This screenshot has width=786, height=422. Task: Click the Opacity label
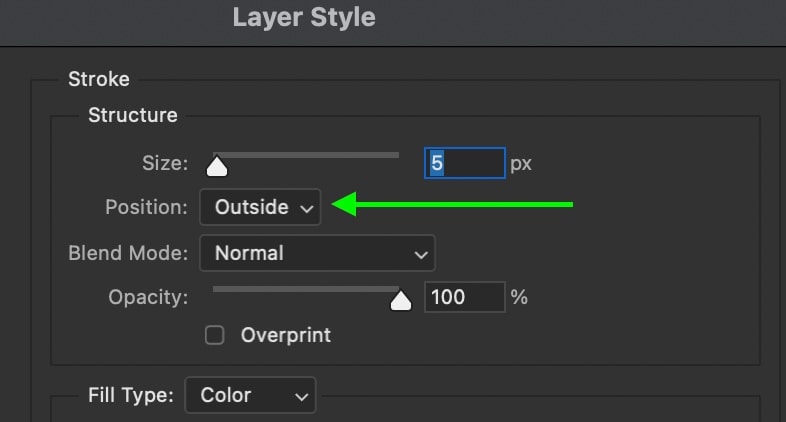148,297
